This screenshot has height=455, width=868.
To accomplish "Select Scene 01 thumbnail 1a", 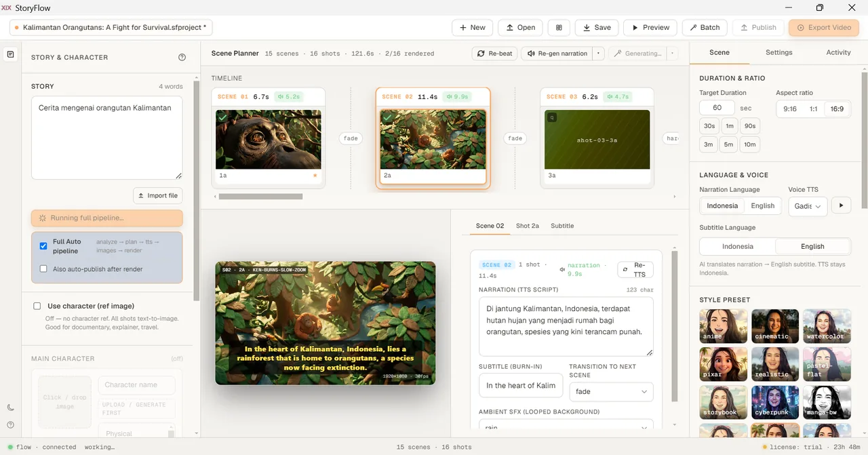I will pyautogui.click(x=268, y=140).
